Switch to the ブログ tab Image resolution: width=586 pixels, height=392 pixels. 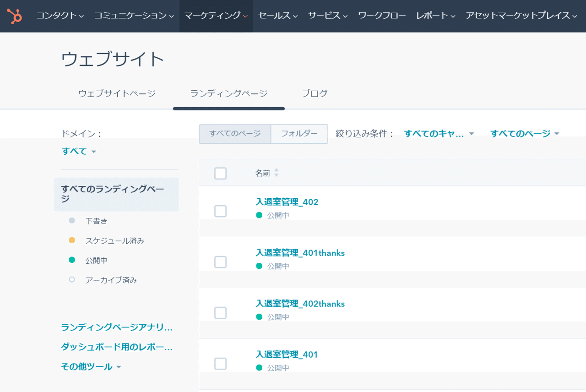click(315, 93)
